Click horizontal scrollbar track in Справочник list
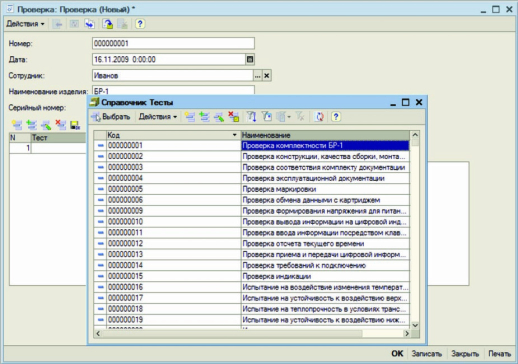The image size is (518, 364). (x=382, y=333)
